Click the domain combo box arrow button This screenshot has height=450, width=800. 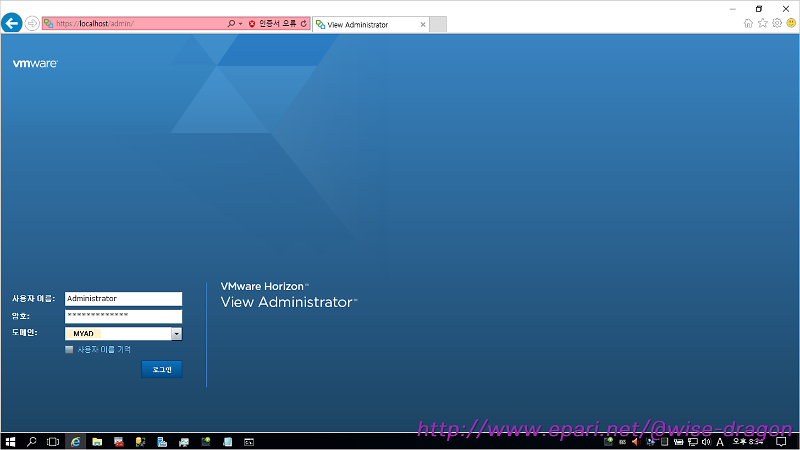coord(177,334)
